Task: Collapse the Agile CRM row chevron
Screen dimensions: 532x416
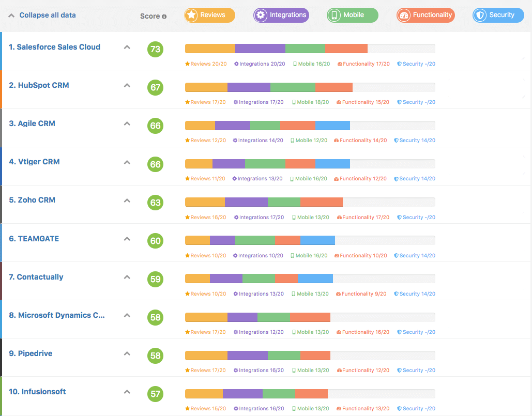Action: 127,124
